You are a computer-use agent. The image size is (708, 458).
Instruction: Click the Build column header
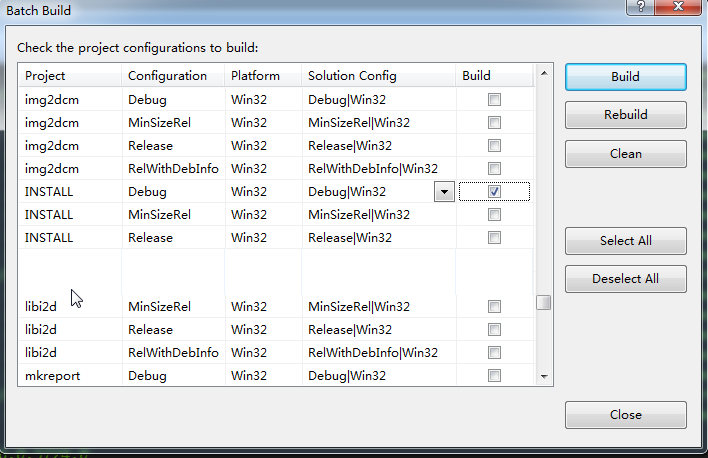click(495, 75)
